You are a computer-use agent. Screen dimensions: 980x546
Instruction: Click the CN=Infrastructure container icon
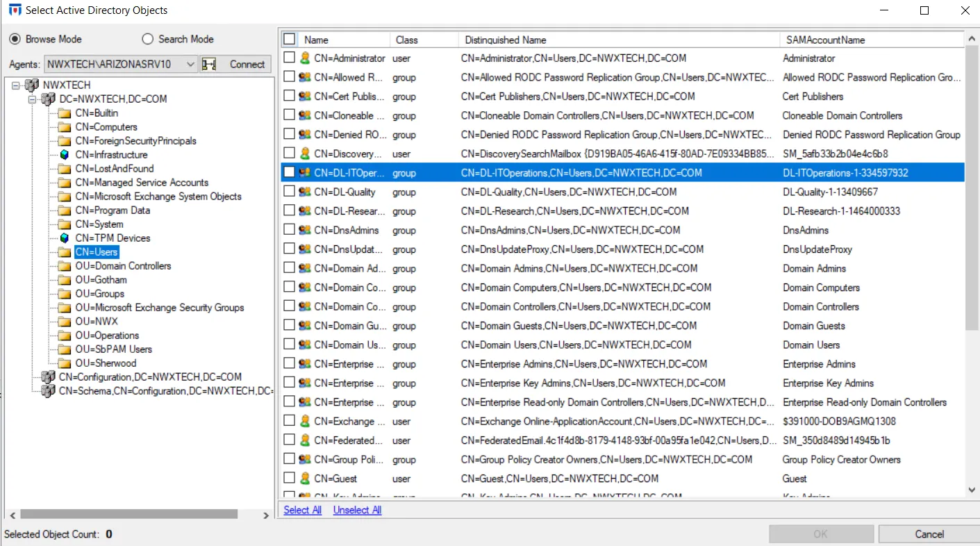click(65, 155)
